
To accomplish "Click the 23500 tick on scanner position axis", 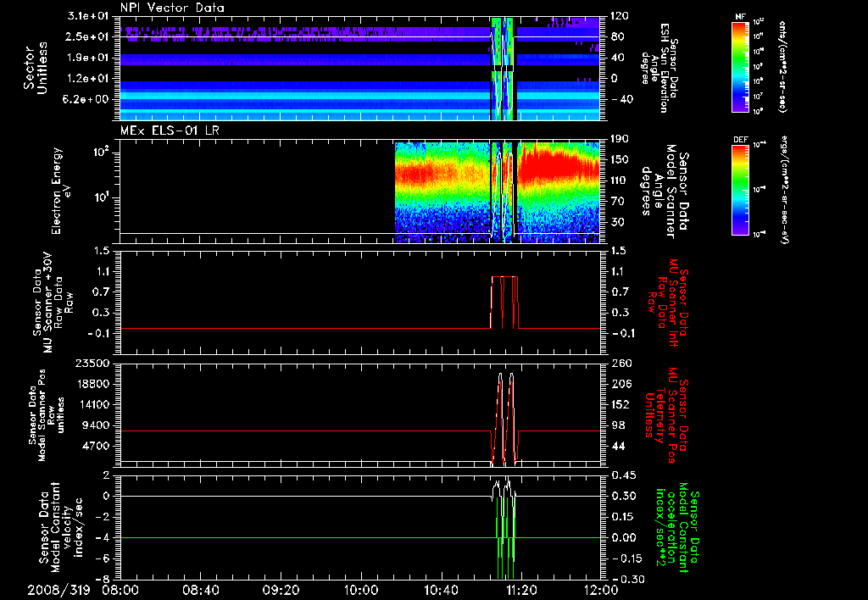I will click(x=93, y=363).
